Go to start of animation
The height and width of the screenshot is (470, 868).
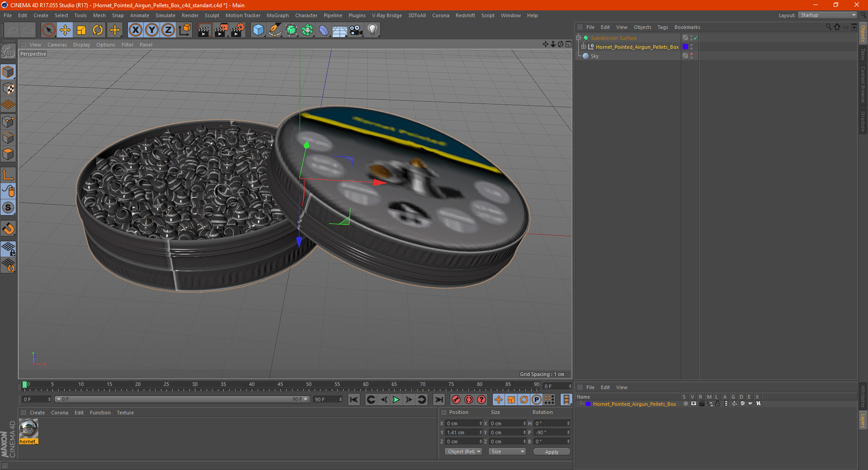click(354, 399)
